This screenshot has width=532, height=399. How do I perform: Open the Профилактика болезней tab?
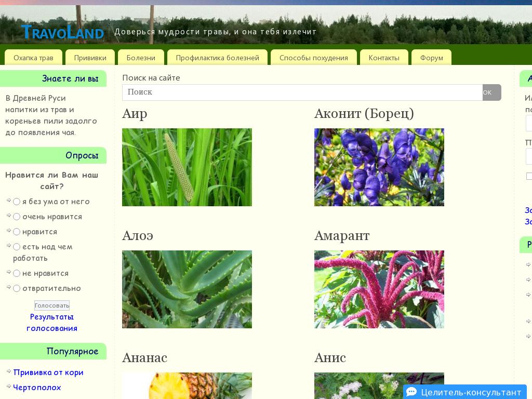tap(218, 58)
